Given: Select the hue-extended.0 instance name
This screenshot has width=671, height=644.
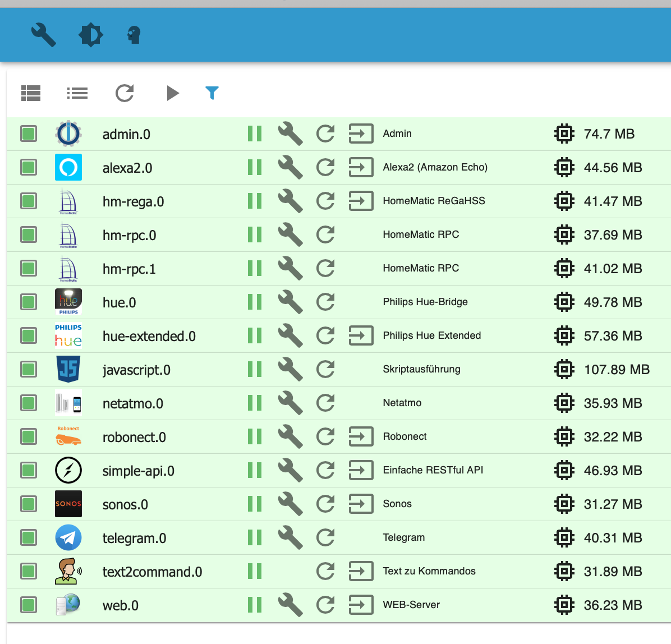Looking at the screenshot, I should click(x=149, y=337).
